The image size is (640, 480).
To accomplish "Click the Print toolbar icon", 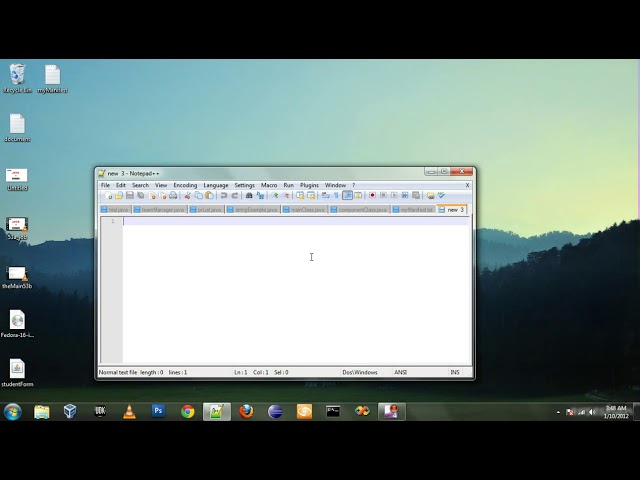I will [x=173, y=196].
